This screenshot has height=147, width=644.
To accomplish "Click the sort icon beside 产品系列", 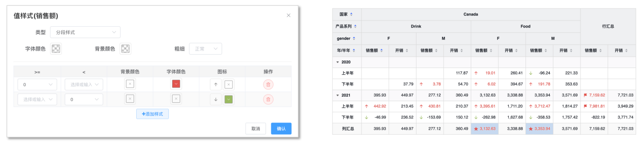I will [x=355, y=26].
